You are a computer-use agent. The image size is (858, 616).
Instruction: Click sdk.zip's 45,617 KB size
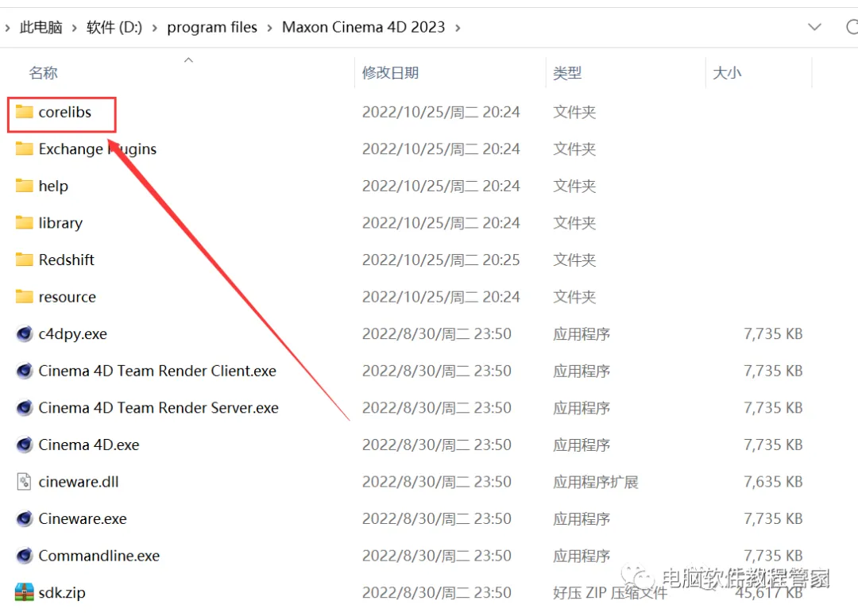[x=769, y=592]
